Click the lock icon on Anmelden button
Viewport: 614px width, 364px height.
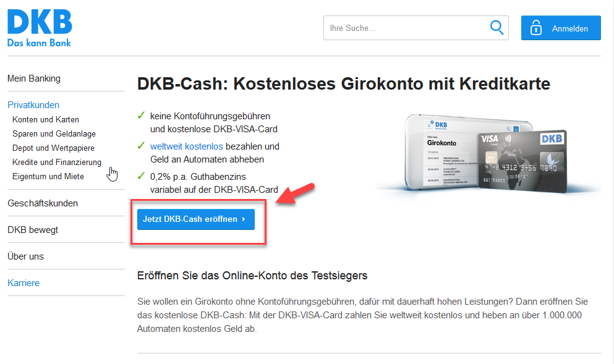(535, 28)
